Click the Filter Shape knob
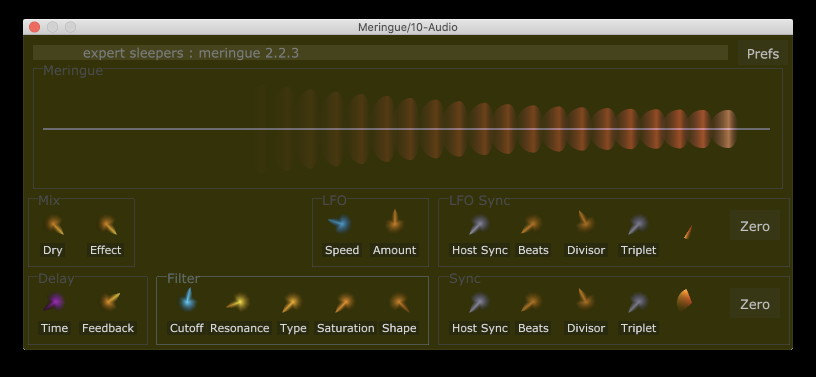 pyautogui.click(x=400, y=303)
